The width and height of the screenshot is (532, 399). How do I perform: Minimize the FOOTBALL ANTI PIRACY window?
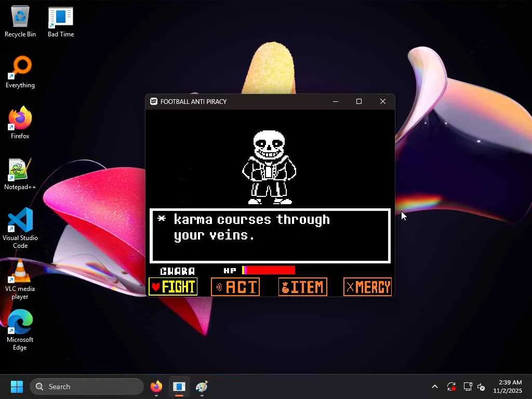(336, 101)
